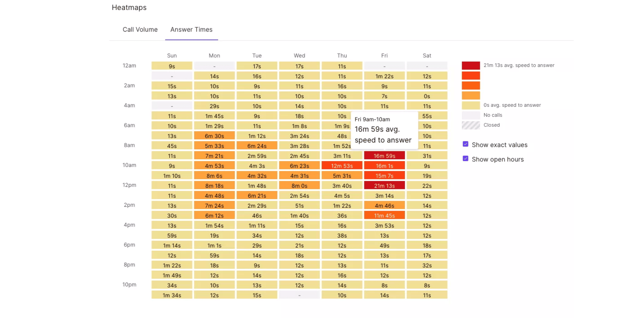
Task: Click the Thursday 12m 53s cell
Action: tap(342, 166)
